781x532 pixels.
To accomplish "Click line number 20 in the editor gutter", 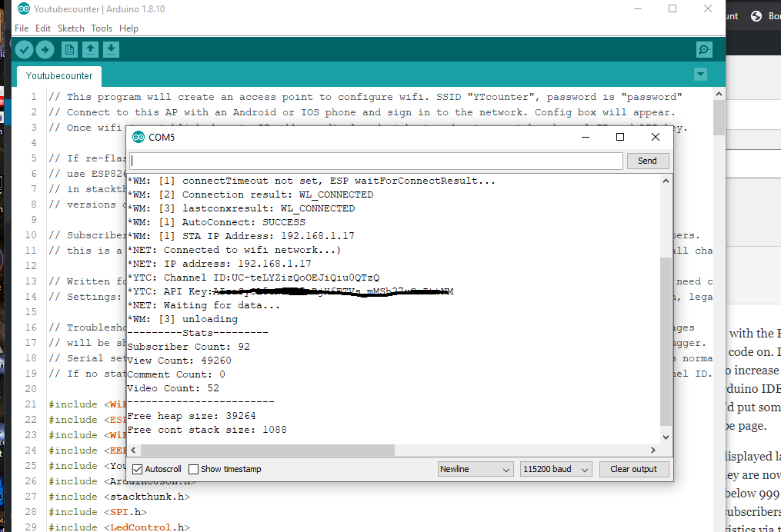I will 31,389.
